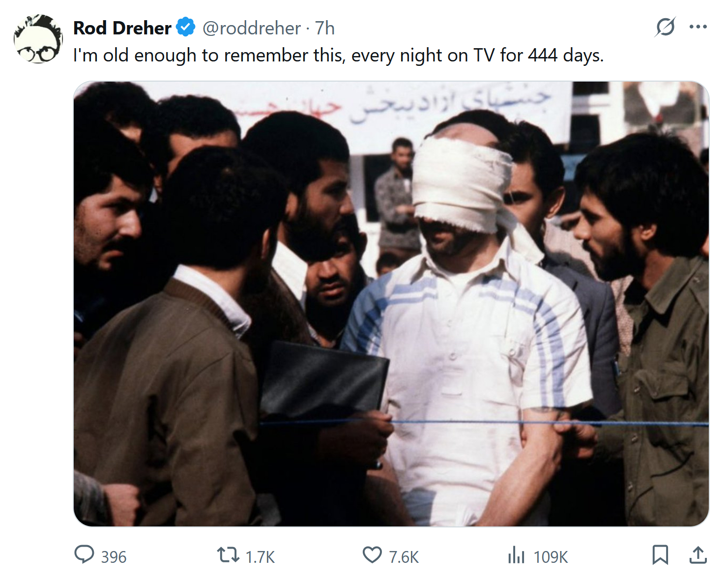Click the repost arrows icon
Screen dimensions: 728x581
coord(228,555)
